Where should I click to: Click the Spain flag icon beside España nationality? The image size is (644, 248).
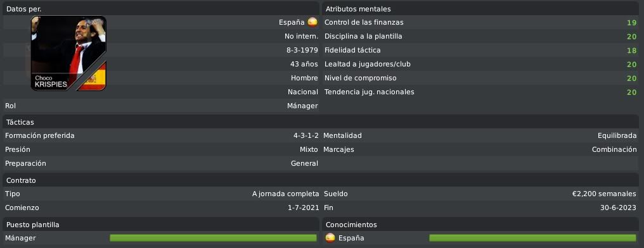point(312,22)
